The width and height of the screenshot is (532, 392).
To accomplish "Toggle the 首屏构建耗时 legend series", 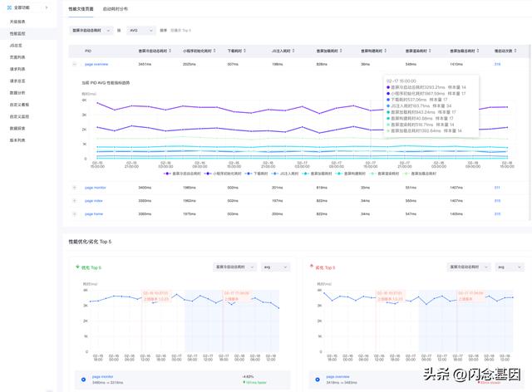I will [350, 174].
